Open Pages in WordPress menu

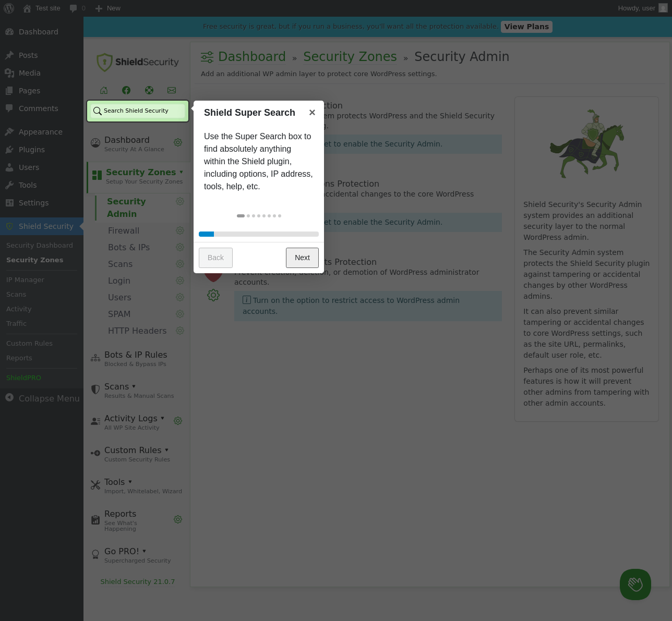pos(42,91)
